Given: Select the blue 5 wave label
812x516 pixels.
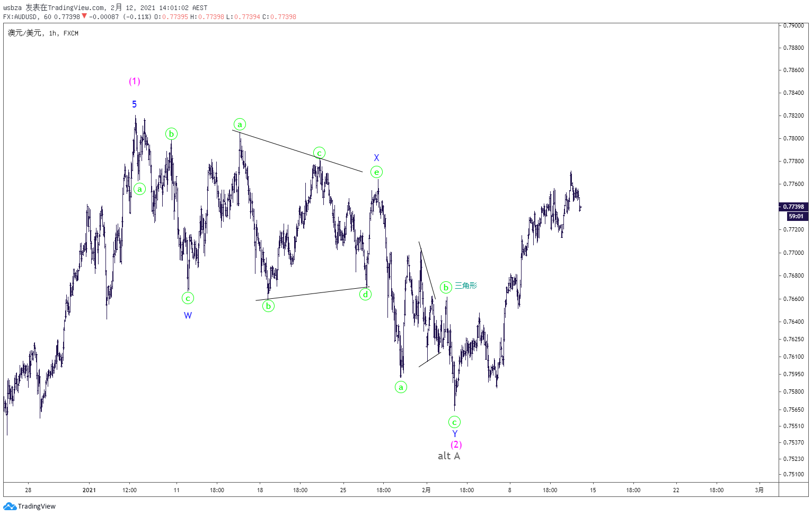Looking at the screenshot, I should [x=135, y=104].
